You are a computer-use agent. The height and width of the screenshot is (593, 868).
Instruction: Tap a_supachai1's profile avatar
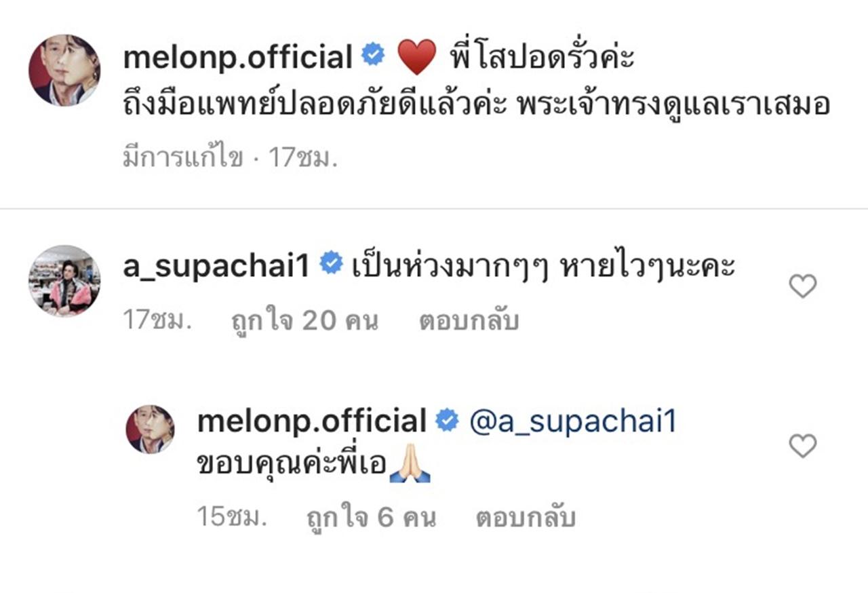click(64, 281)
